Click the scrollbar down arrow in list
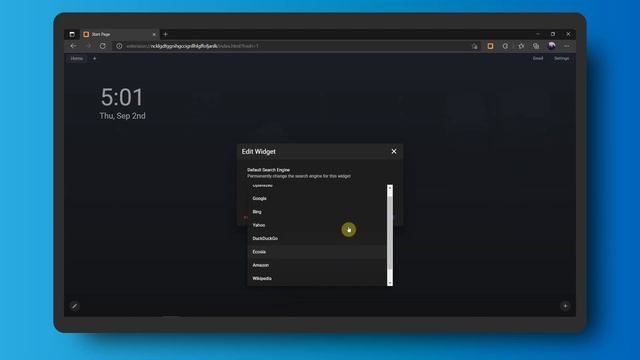The image size is (640, 360). coord(390,283)
